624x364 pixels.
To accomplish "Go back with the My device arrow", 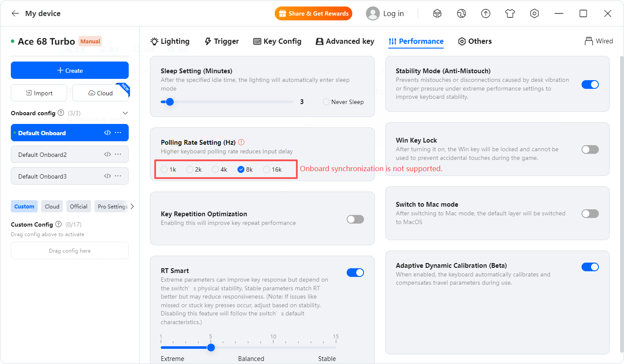I will click(15, 13).
